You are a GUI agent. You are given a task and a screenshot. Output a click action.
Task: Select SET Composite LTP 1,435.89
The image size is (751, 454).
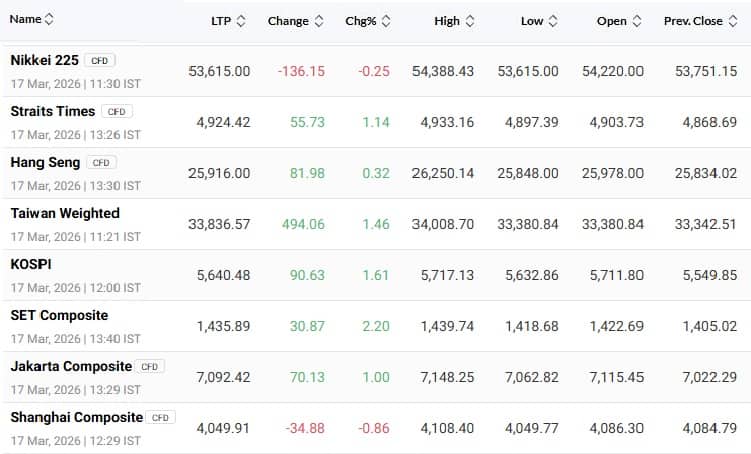pos(223,327)
